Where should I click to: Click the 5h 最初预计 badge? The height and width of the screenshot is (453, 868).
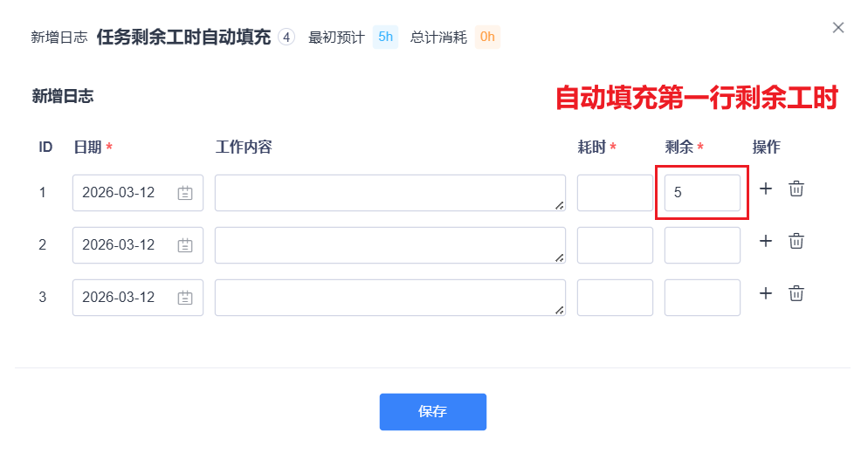coord(385,37)
